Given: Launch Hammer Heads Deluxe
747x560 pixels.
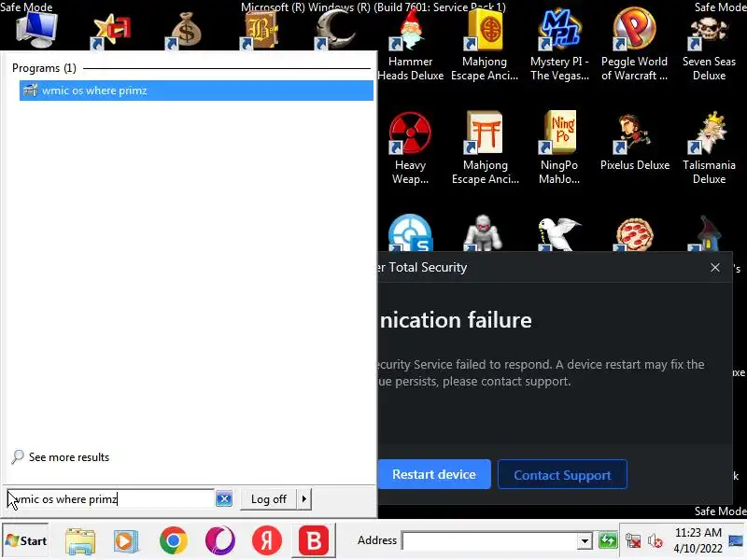Looking at the screenshot, I should 410,44.
